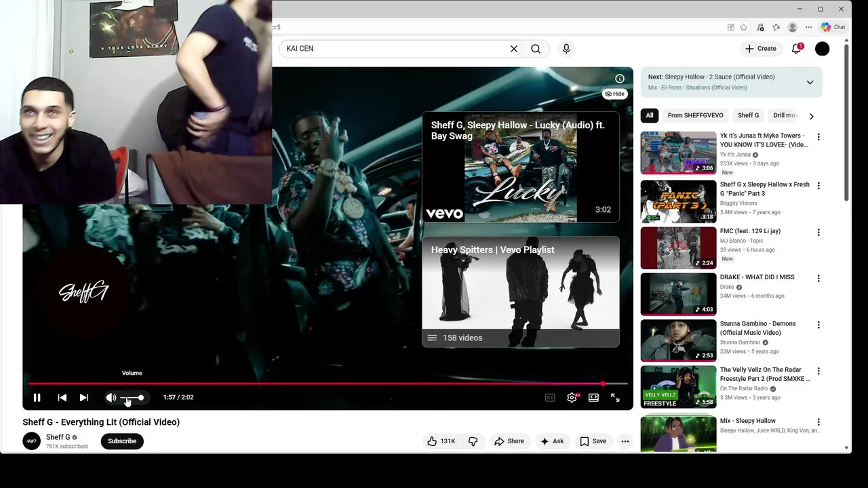Viewport: 868px width, 488px height.
Task: Open Panic Part 3 thumbnail
Action: click(678, 201)
